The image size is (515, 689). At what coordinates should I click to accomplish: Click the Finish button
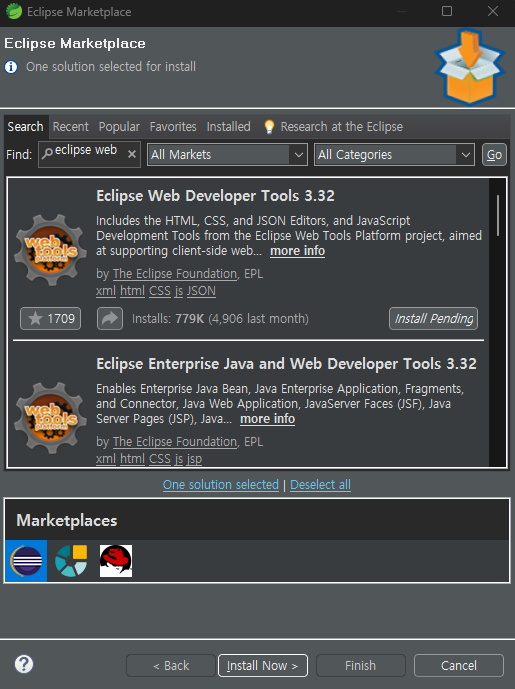[360, 665]
